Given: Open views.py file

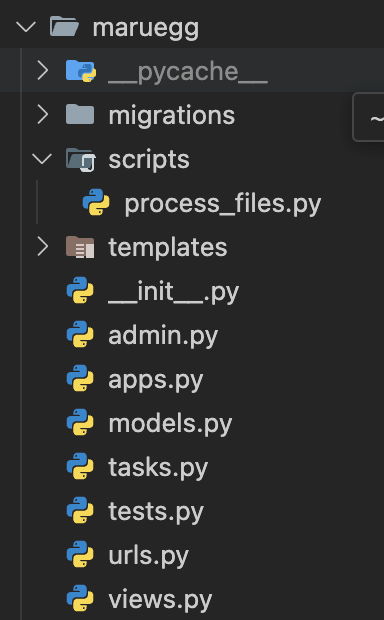Looking at the screenshot, I should point(160,600).
